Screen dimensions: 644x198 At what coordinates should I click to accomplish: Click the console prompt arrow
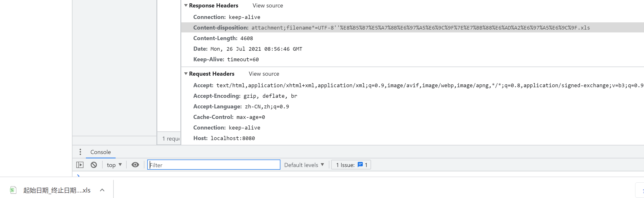point(78,175)
